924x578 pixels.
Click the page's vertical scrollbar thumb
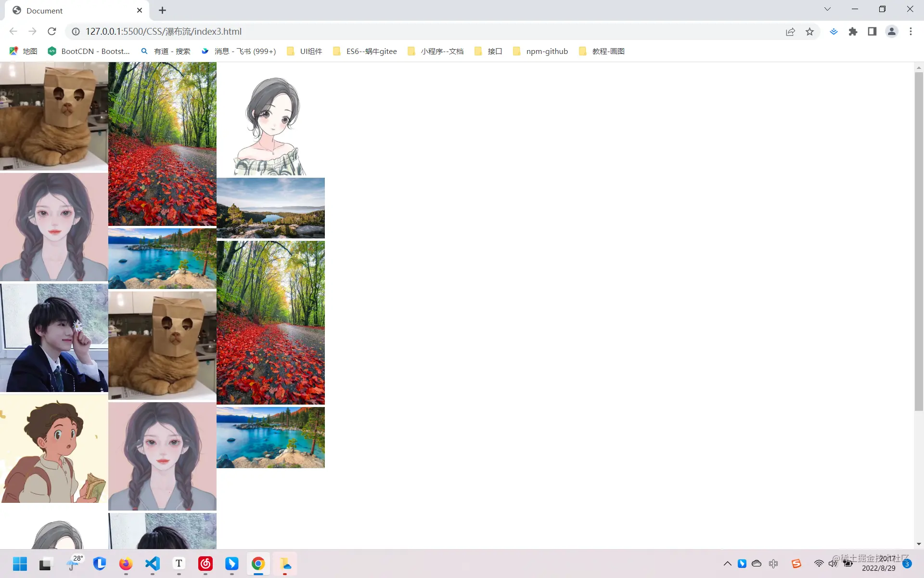tap(919, 241)
